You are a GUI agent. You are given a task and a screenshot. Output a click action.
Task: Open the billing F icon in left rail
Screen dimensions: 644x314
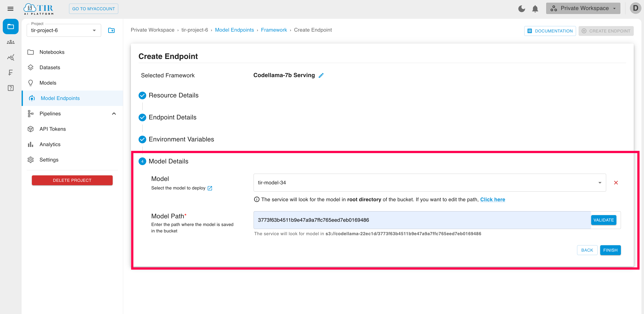coord(10,73)
